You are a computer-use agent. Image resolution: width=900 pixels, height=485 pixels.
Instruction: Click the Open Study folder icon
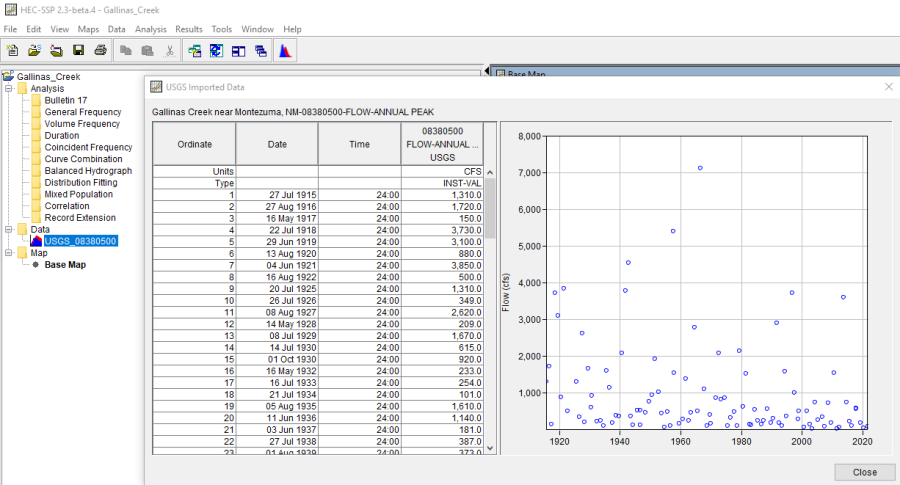pos(34,50)
